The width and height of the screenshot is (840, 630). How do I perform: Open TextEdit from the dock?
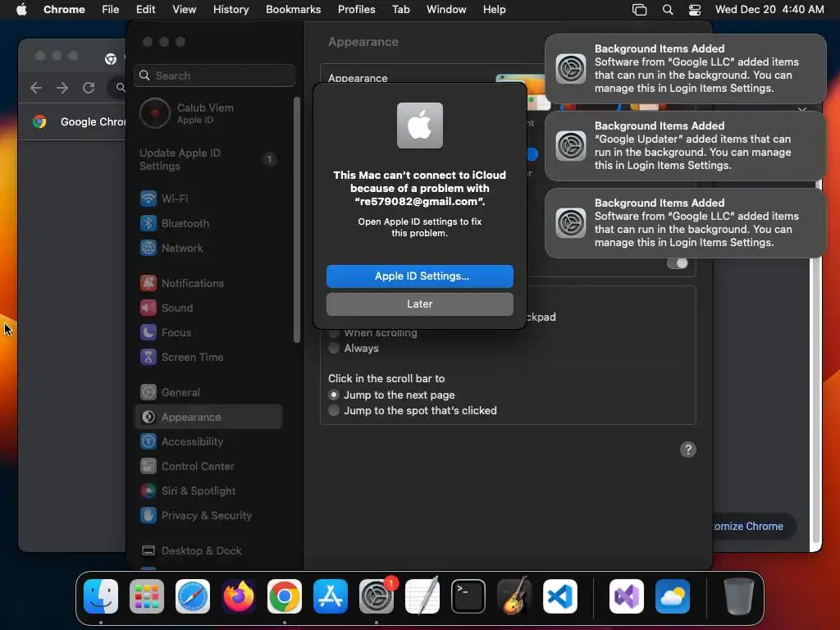point(422,596)
